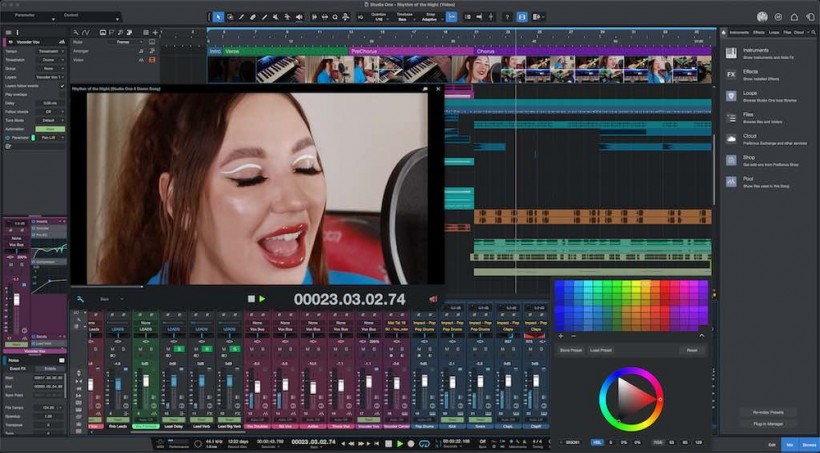The height and width of the screenshot is (453, 820).
Task: Open the Loops browser icon
Action: (731, 96)
